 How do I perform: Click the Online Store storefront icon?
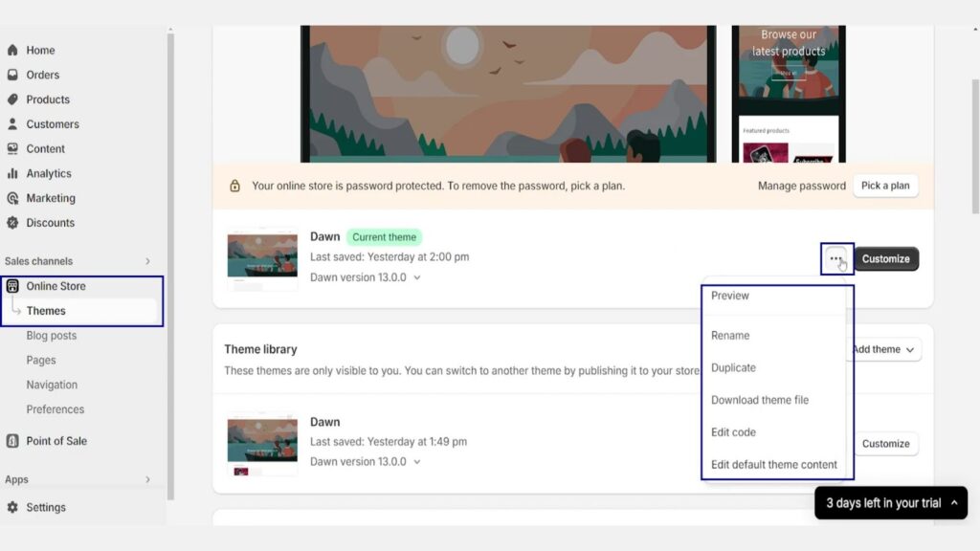pyautogui.click(x=13, y=285)
